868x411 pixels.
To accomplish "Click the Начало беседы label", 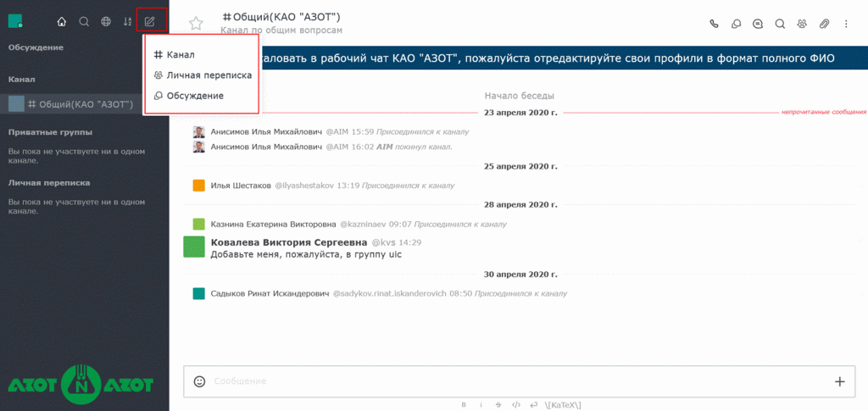I will click(x=520, y=96).
